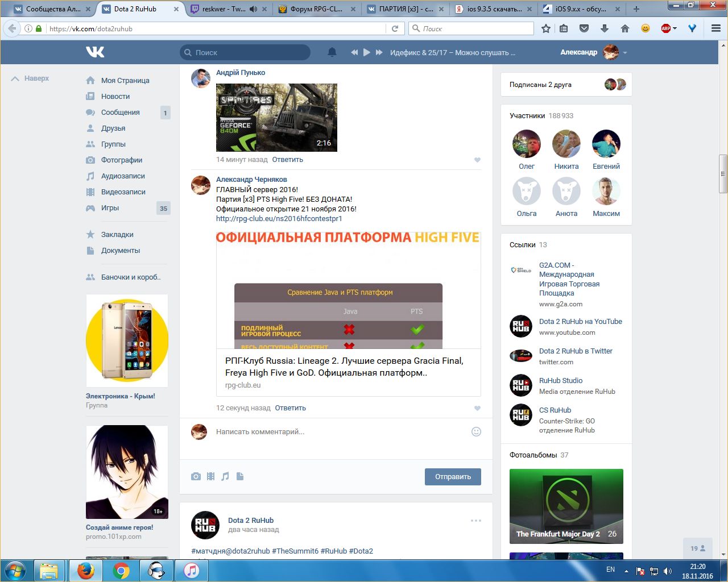Click Электроника - Крым! ad link

pyautogui.click(x=121, y=396)
